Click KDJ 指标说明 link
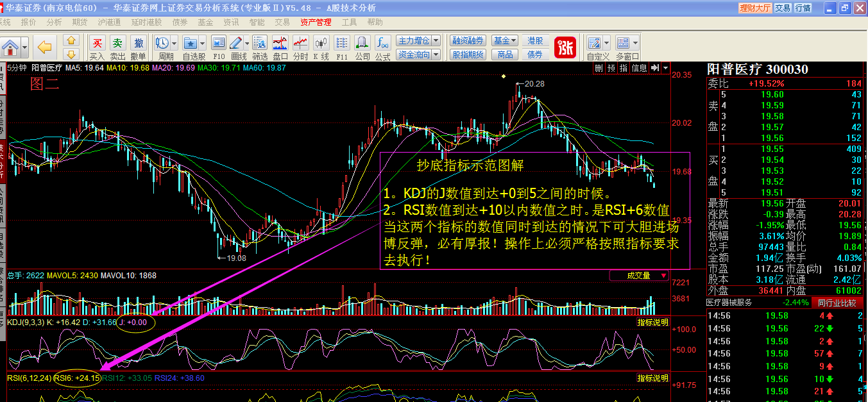868x402 pixels. pos(652,322)
